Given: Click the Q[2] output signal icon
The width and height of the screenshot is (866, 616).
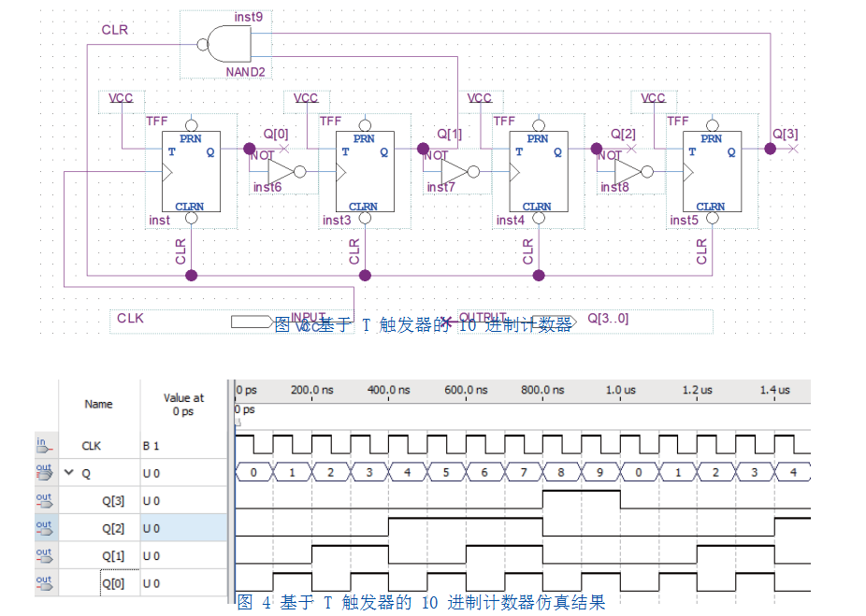Looking at the screenshot, I should (x=44, y=528).
